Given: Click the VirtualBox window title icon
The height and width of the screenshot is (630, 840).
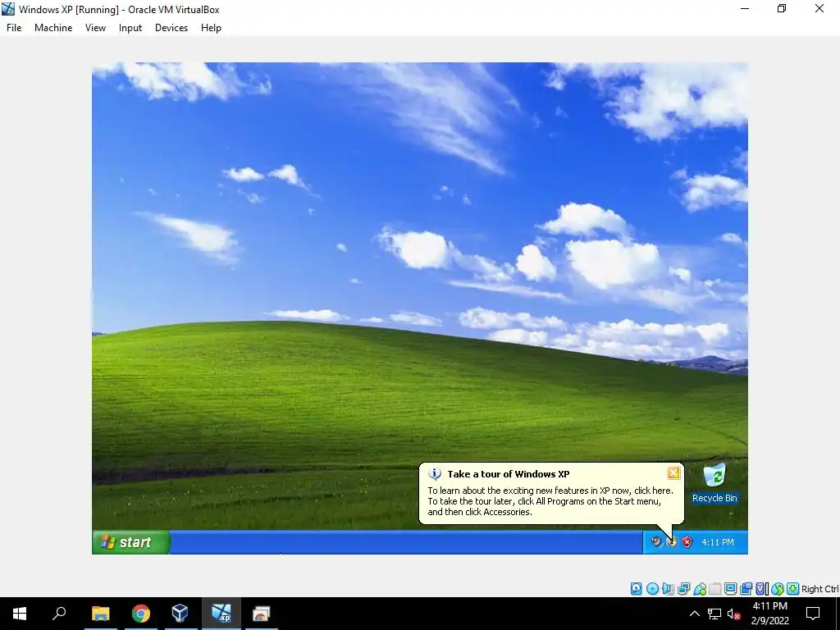Looking at the screenshot, I should 8,9.
